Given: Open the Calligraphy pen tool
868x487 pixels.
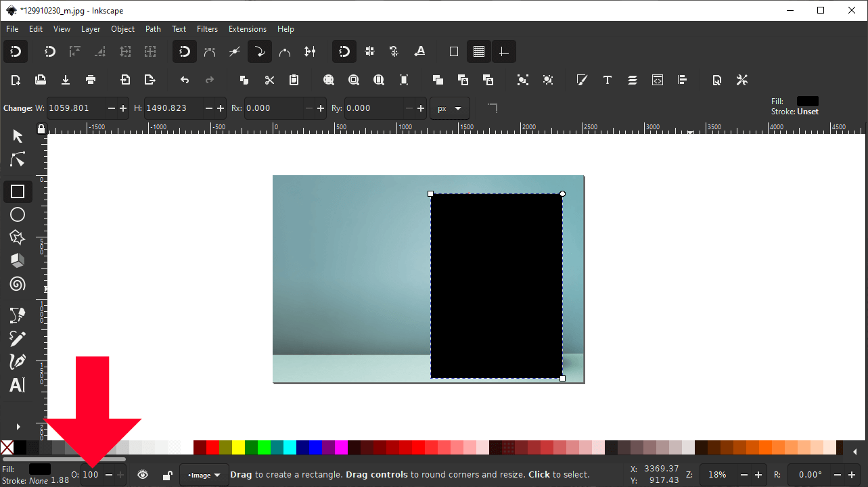Looking at the screenshot, I should point(18,361).
